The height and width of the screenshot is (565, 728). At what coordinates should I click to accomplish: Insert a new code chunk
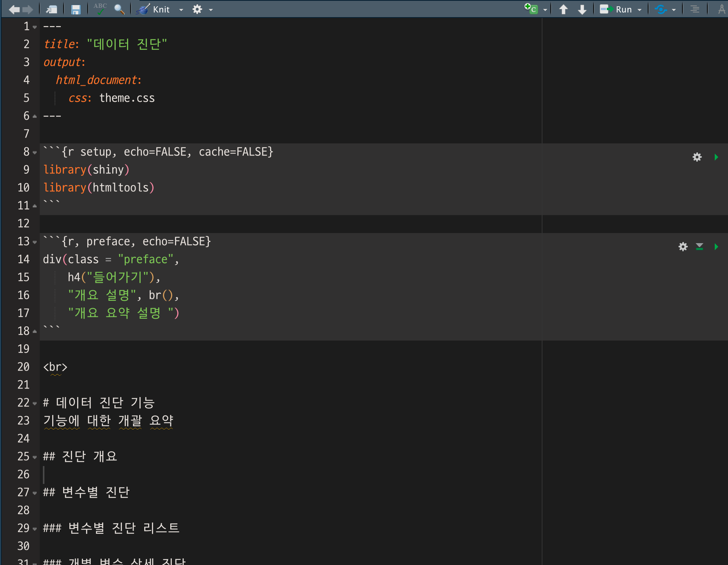(531, 9)
